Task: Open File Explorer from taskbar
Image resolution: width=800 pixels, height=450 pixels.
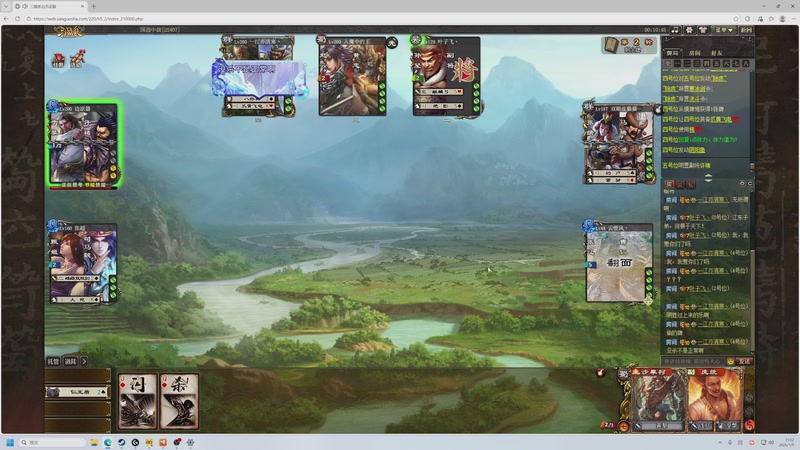Action: [94, 442]
